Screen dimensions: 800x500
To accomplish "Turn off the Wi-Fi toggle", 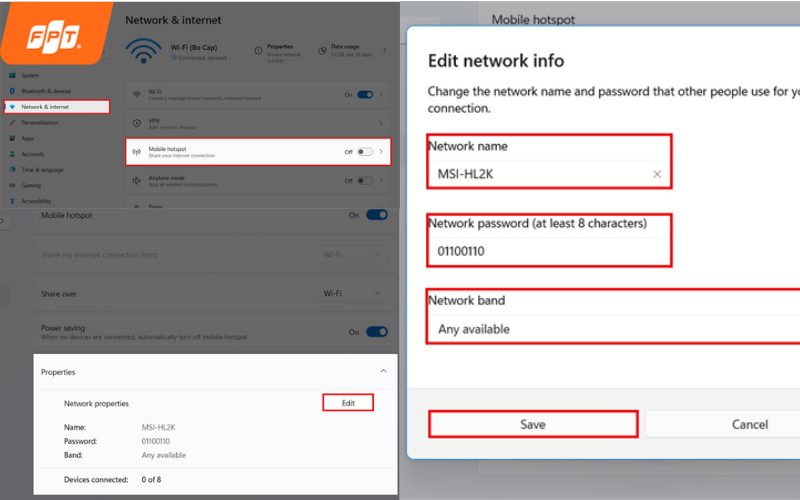I will [365, 94].
